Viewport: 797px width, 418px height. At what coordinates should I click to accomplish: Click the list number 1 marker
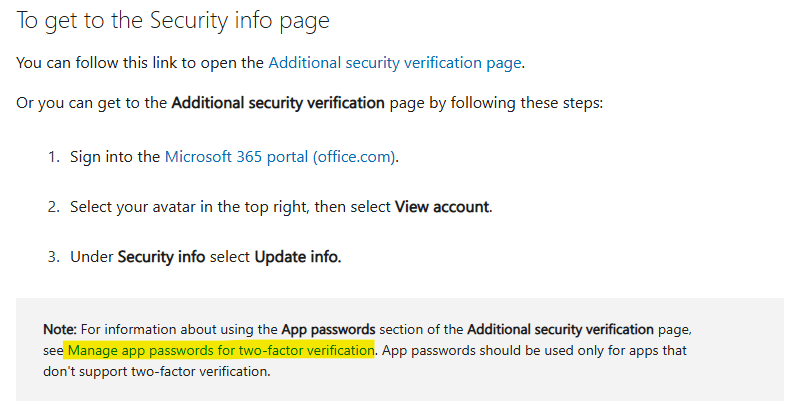[54, 157]
